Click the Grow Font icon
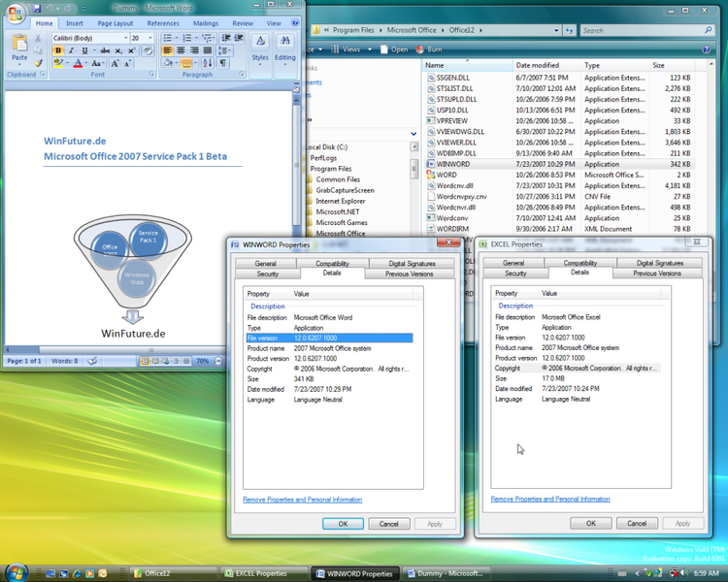This screenshot has height=582, width=728. coord(114,63)
